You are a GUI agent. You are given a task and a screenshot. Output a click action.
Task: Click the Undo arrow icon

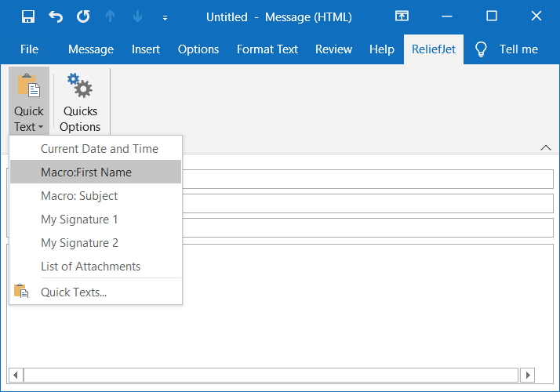point(56,16)
